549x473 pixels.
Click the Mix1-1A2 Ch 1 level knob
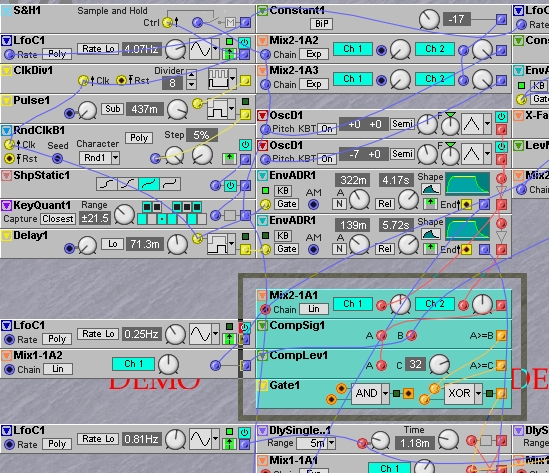pyautogui.click(x=168, y=364)
